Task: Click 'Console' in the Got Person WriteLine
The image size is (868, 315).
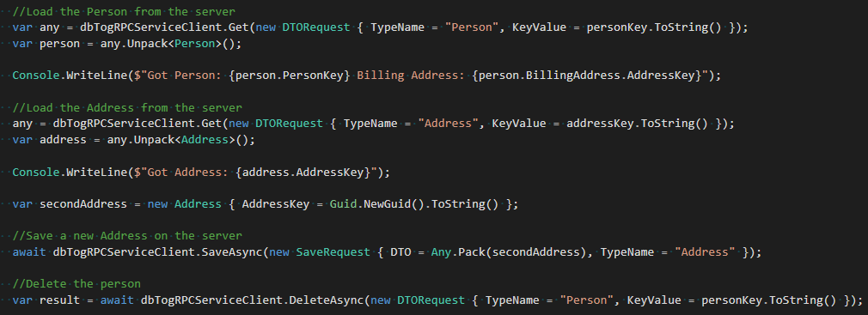Action: [36, 76]
